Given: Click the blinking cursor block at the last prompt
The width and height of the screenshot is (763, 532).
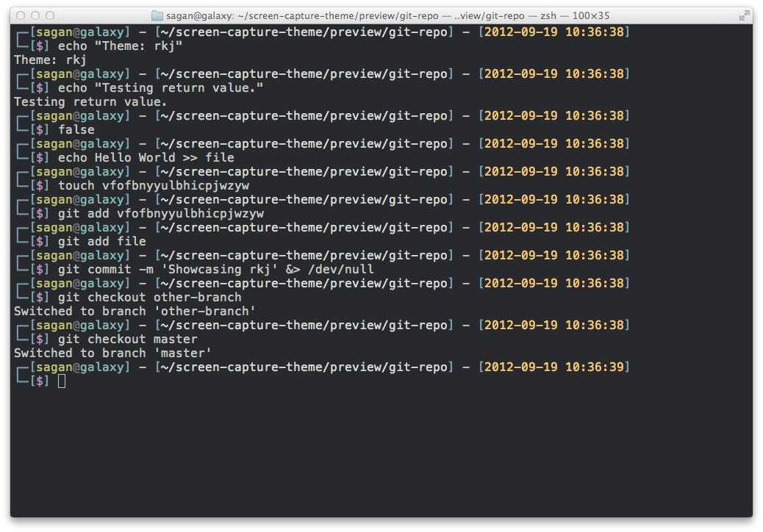Looking at the screenshot, I should pyautogui.click(x=62, y=380).
